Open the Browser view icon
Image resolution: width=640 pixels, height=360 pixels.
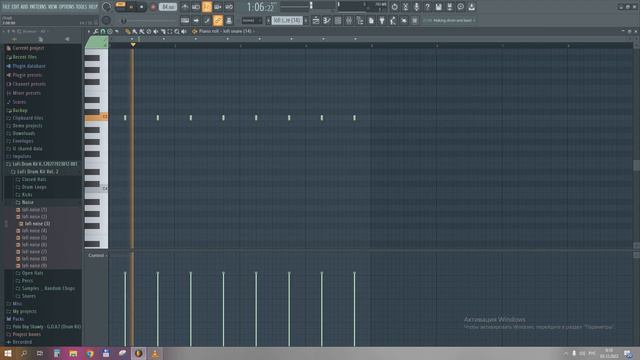point(360,20)
